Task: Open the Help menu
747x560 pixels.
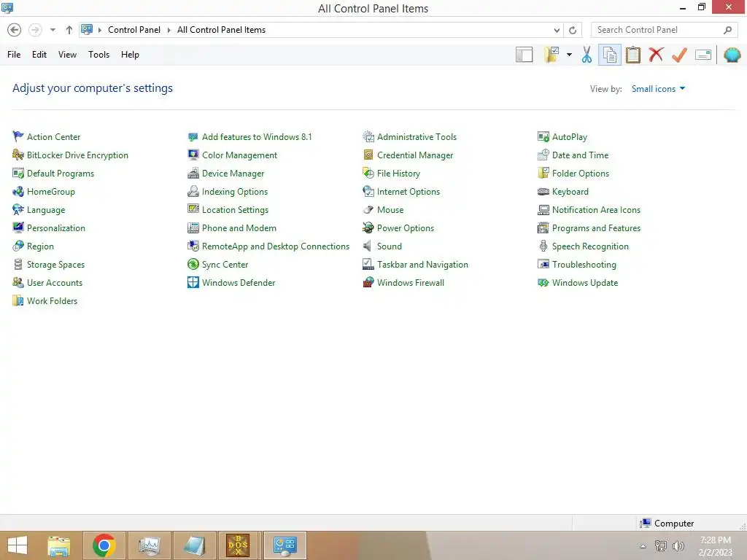Action: [x=130, y=55]
